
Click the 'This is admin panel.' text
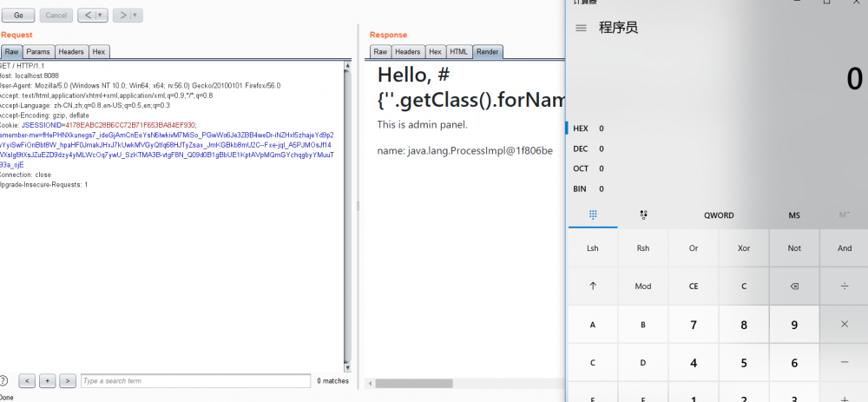pyautogui.click(x=423, y=124)
